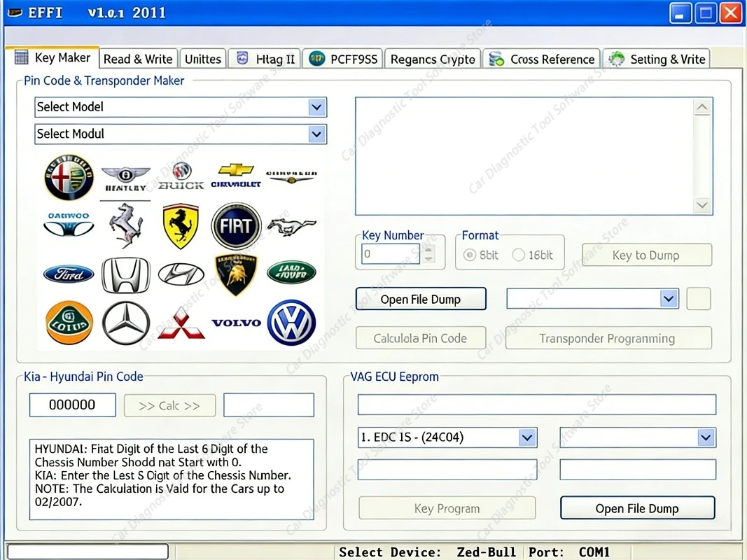The image size is (747, 560).
Task: Pick the Ford oval logo
Action: click(69, 274)
